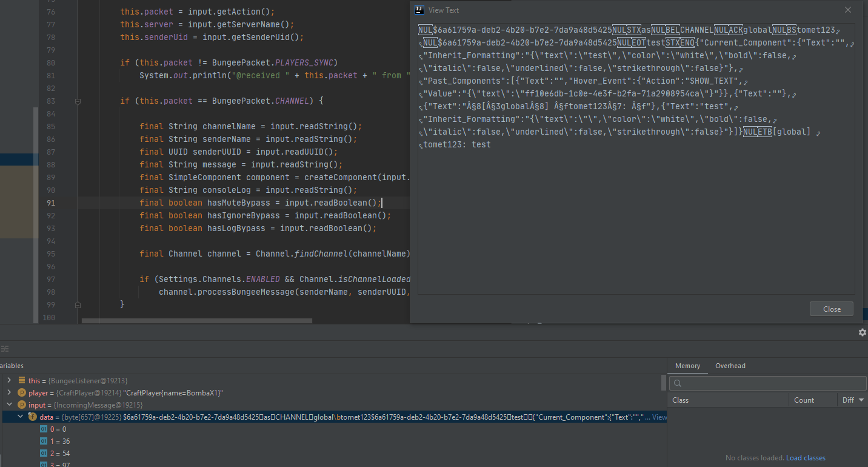868x467 pixels.
Task: Click the Load classes link
Action: [x=806, y=457]
